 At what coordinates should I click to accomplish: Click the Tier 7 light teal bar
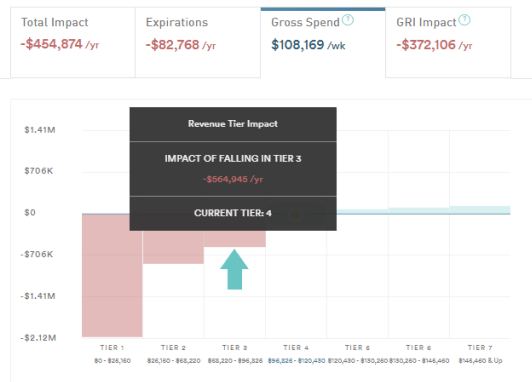480,210
